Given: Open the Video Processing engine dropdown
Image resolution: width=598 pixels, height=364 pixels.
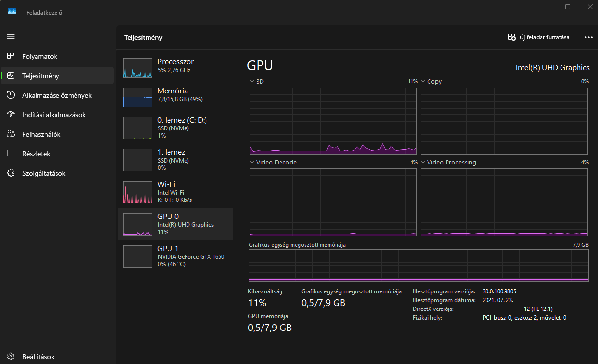Looking at the screenshot, I should 423,162.
